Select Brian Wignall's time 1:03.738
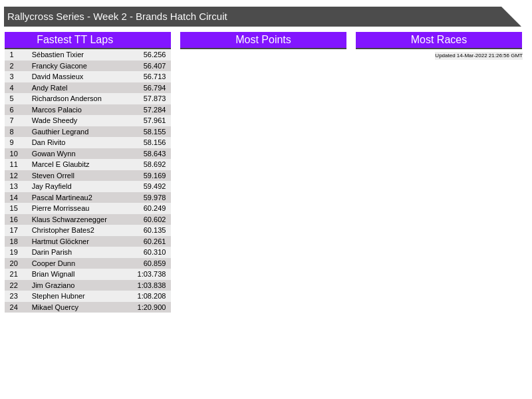The height and width of the screenshot is (399, 532). (x=152, y=274)
